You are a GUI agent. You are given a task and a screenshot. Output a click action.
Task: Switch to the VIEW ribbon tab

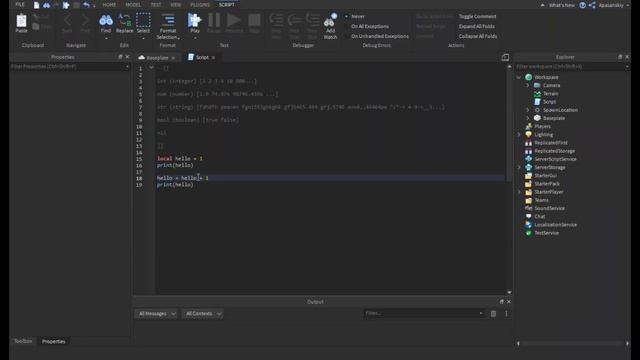[x=176, y=5]
